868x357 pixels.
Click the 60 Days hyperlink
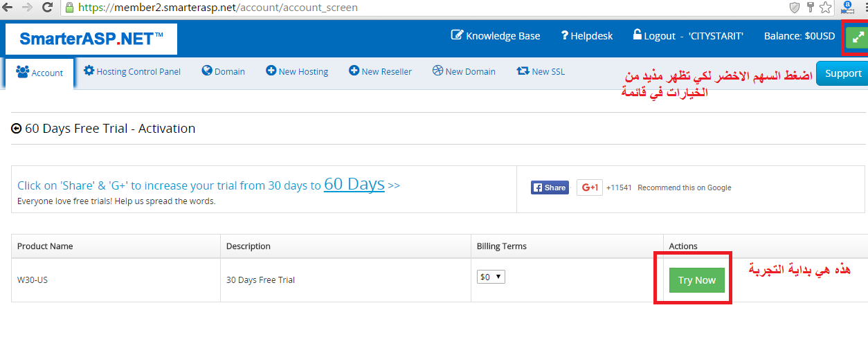[x=354, y=184]
